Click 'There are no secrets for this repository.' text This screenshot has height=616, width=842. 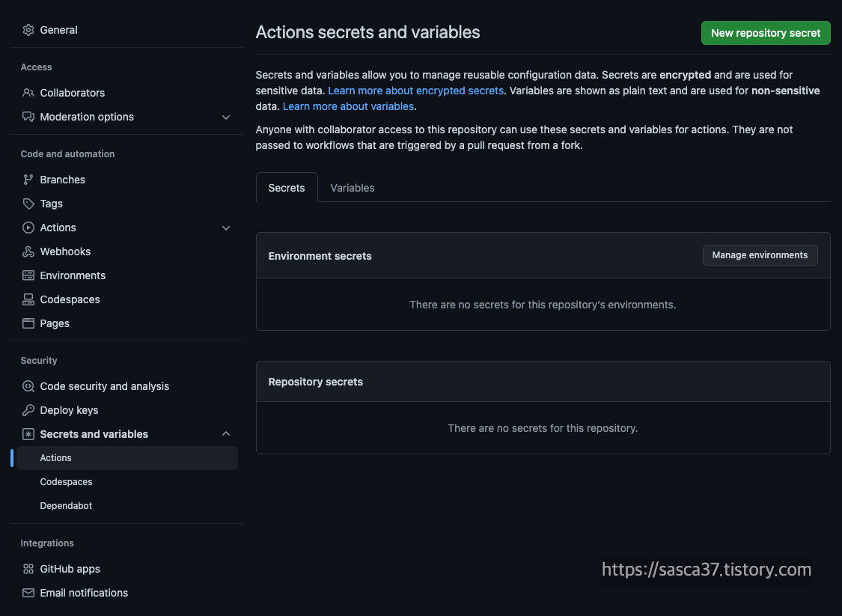(x=543, y=428)
